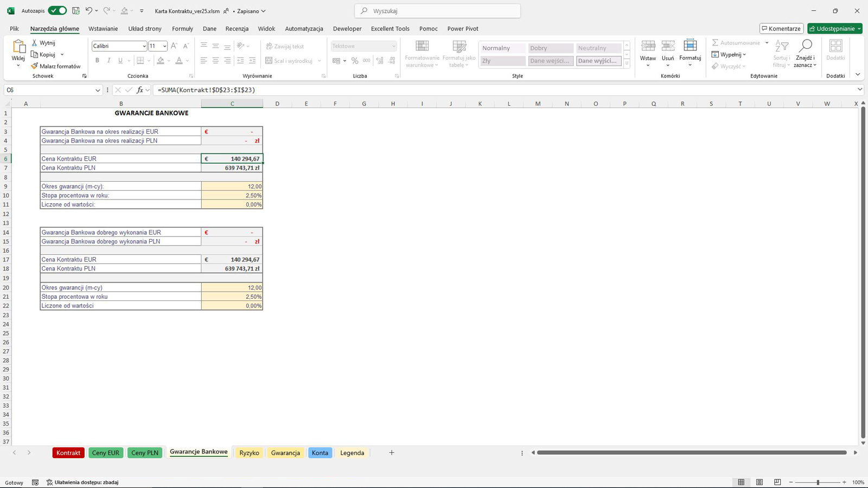Open the Formuły ribbon tab

coord(182,29)
